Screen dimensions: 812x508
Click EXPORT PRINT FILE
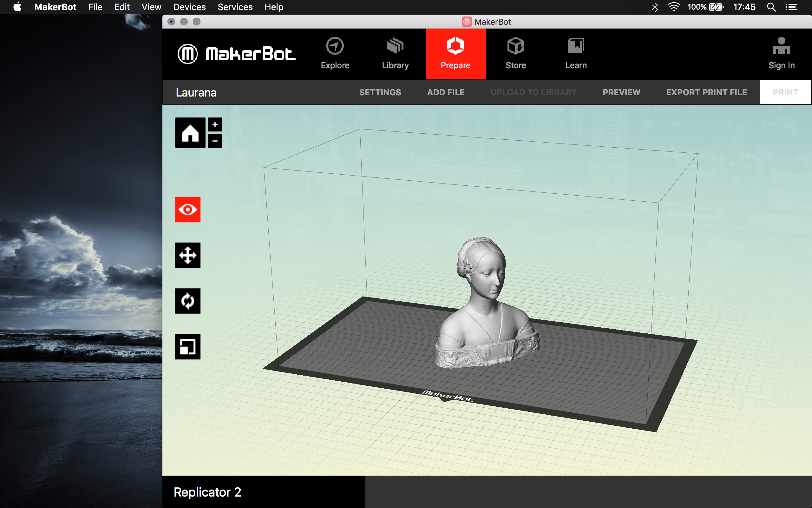coord(706,92)
